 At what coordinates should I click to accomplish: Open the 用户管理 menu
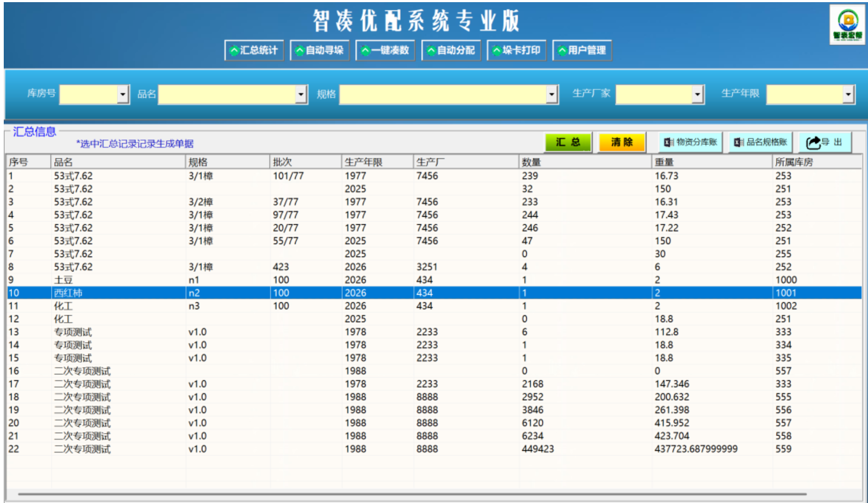coord(582,50)
